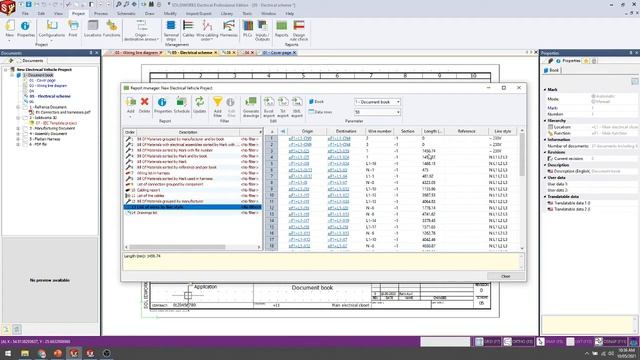640x360 pixels.
Task: Click the origin link in row 5
Action: coord(299,164)
